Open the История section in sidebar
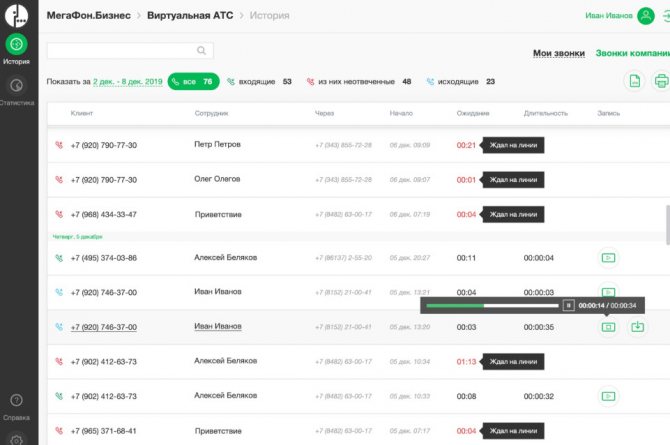 coord(16,46)
